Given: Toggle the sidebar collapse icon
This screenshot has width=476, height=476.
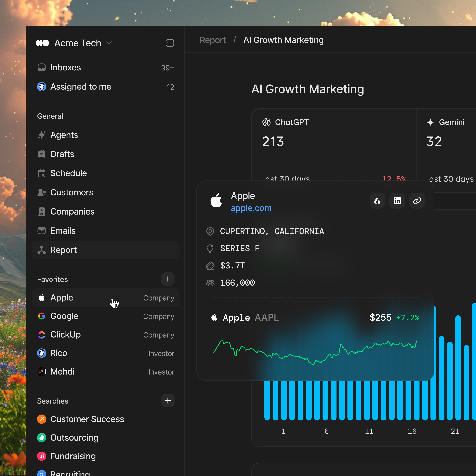Looking at the screenshot, I should pyautogui.click(x=170, y=43).
